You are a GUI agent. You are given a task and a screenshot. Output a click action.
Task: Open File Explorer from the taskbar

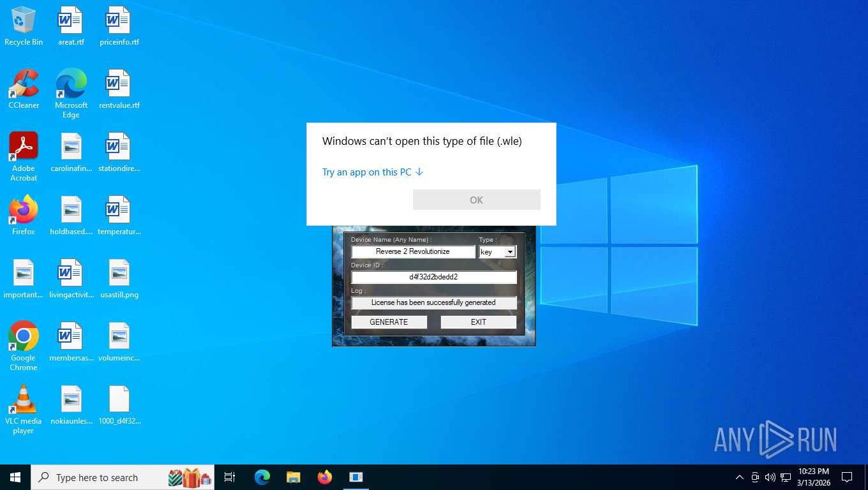(293, 477)
